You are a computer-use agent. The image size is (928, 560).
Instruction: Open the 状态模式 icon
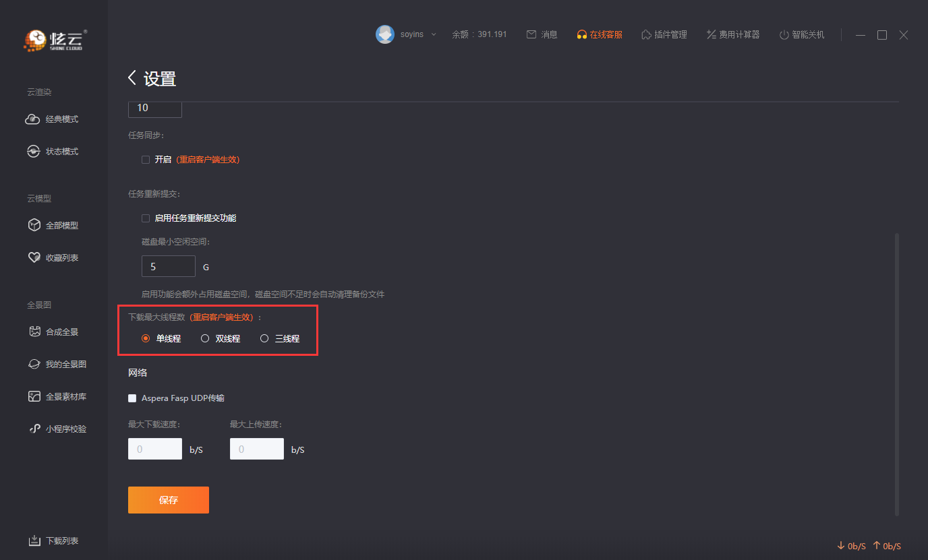33,152
